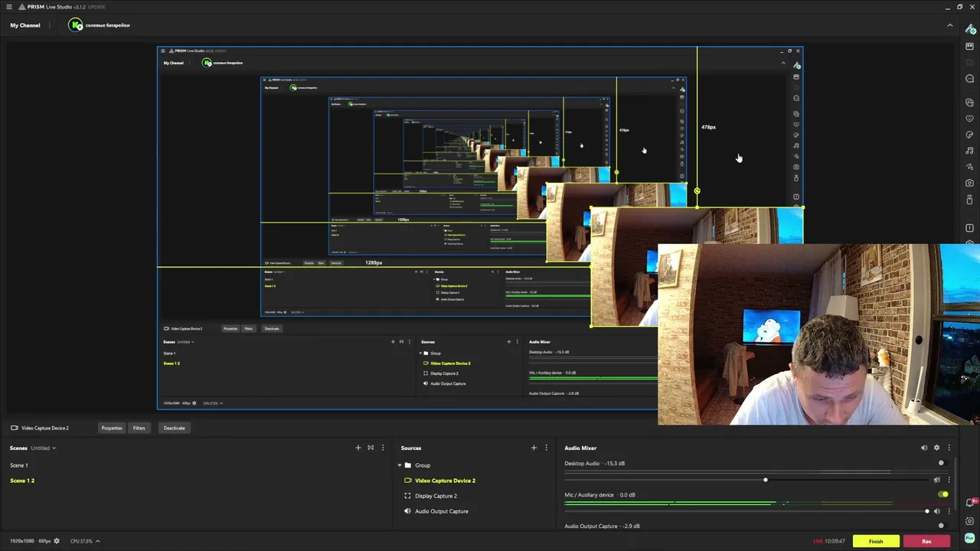
Task: Open the mobile remote icon in the right sidebar
Action: tap(969, 200)
